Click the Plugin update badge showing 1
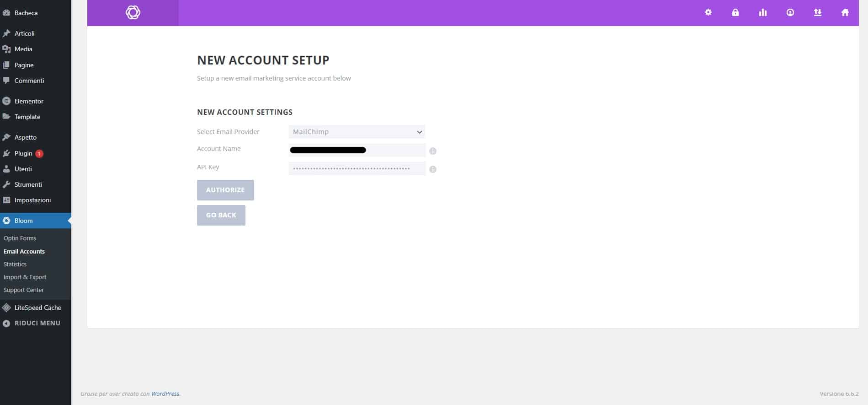Viewport: 868px width, 405px height. 39,154
